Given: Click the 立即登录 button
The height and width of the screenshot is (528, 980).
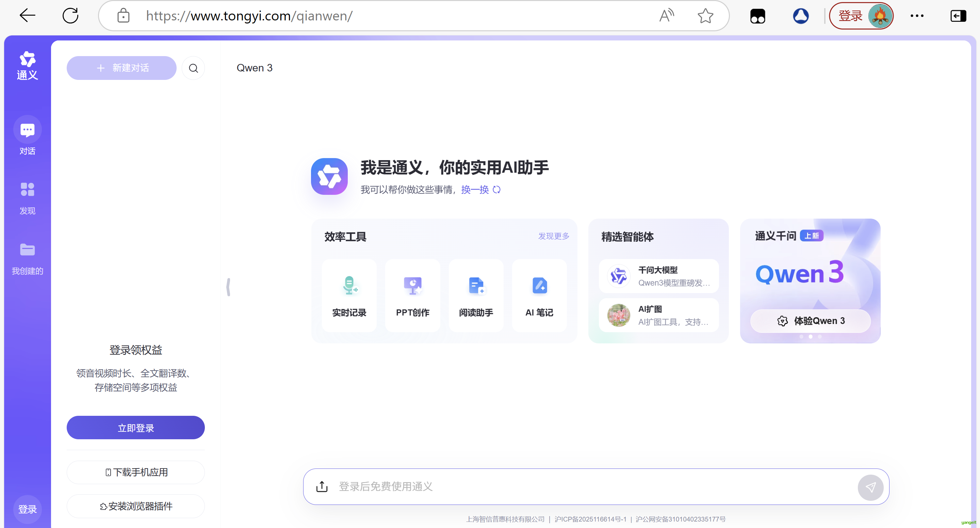Looking at the screenshot, I should 135,428.
